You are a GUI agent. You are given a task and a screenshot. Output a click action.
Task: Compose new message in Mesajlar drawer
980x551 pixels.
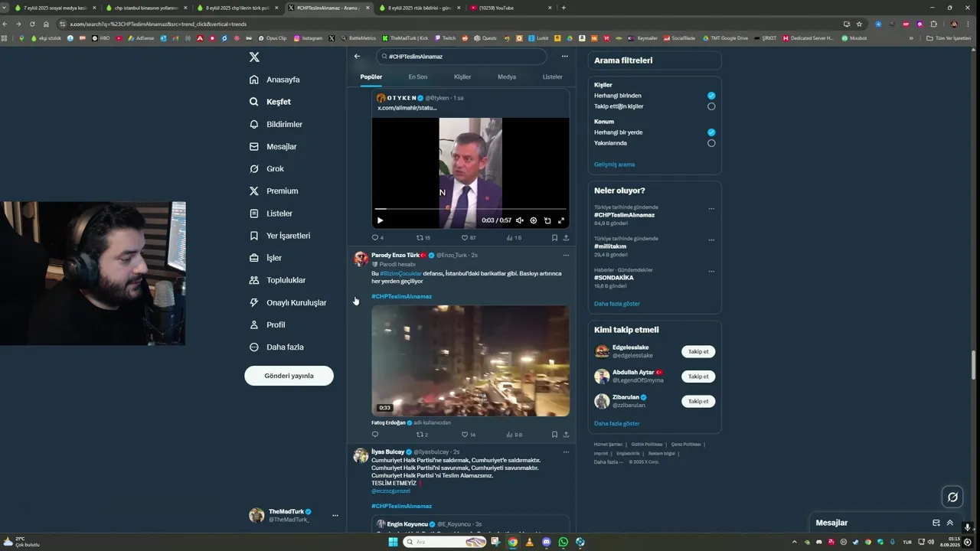[936, 523]
